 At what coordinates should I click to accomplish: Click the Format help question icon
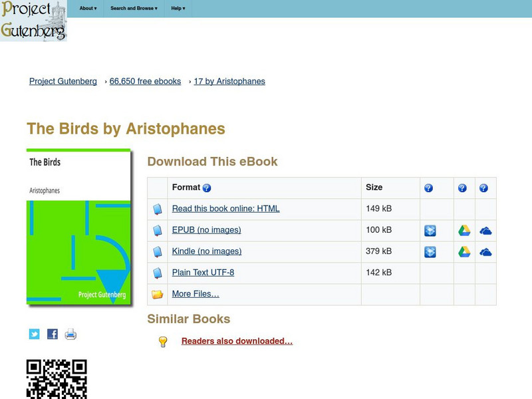pos(207,188)
